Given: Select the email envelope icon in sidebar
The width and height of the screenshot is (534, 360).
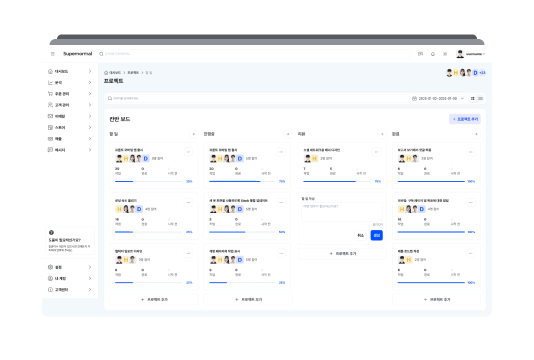Looking at the screenshot, I should click(50, 116).
